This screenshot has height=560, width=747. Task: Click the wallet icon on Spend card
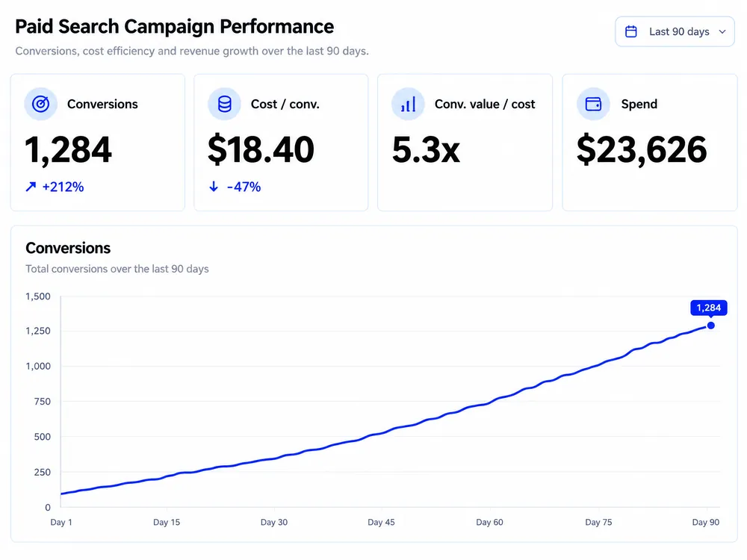(593, 104)
